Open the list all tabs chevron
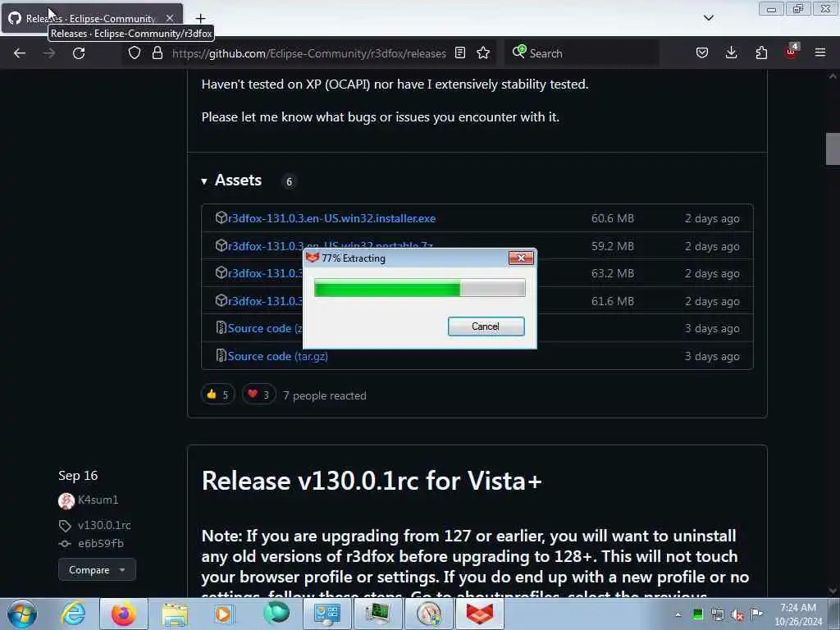Screen dimensions: 840x630 708,18
